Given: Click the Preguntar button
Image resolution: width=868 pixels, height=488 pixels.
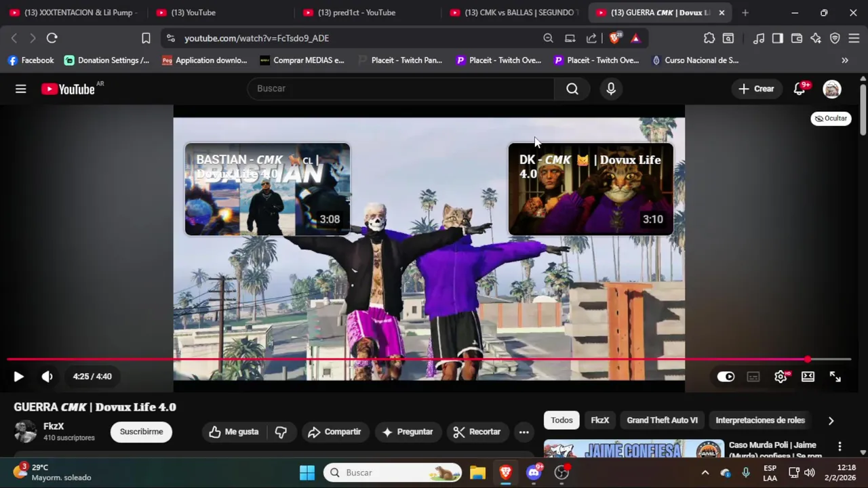Looking at the screenshot, I should click(x=407, y=432).
